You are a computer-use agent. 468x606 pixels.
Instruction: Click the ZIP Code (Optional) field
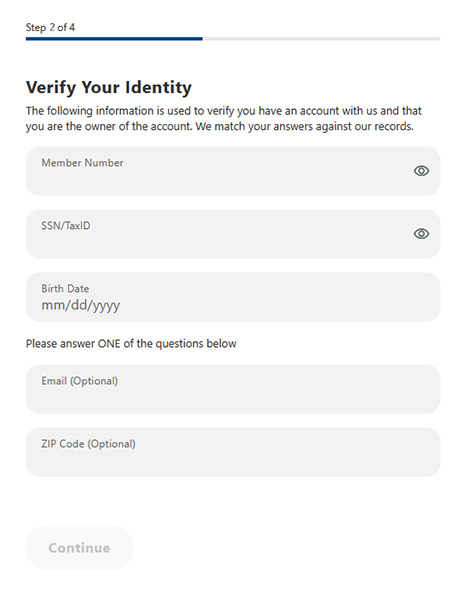click(x=233, y=452)
